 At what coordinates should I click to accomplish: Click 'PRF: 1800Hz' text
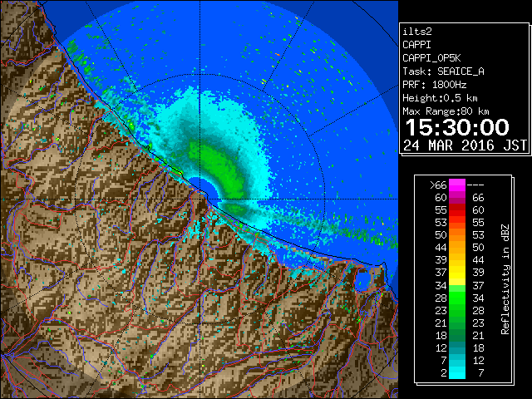pos(434,85)
